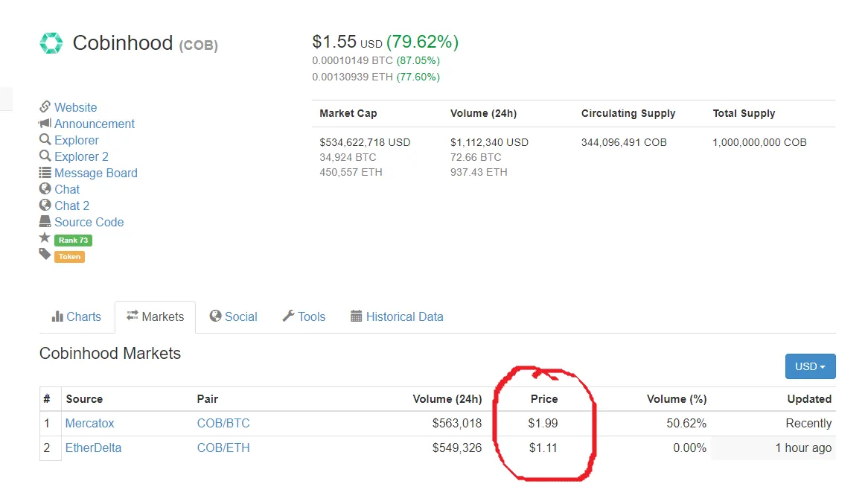The image size is (868, 484).
Task: Click the megaphone icon beside Announcement
Action: pyautogui.click(x=45, y=123)
